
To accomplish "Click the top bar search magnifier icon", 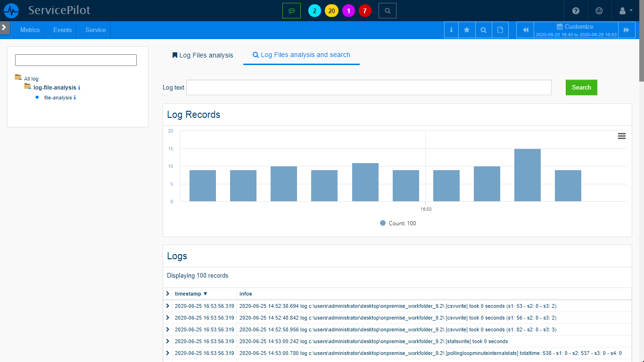I will [x=387, y=10].
